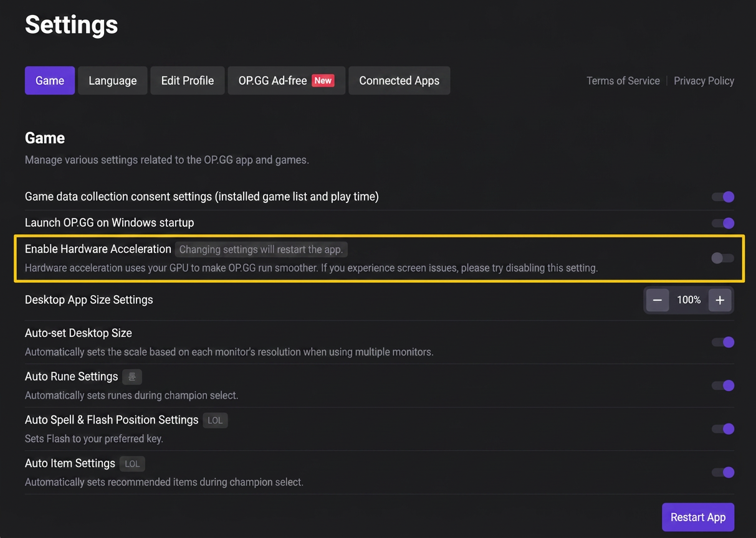756x538 pixels.
Task: Click the 'Launch OP.GG on Windows startup' label
Action: (x=109, y=222)
